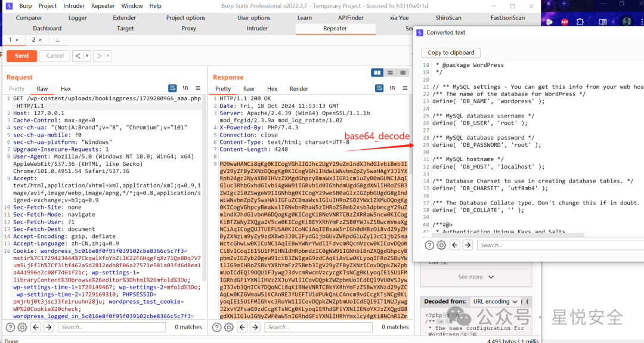Send the Repeater request
This screenshot has height=343, width=644.
[x=22, y=56]
